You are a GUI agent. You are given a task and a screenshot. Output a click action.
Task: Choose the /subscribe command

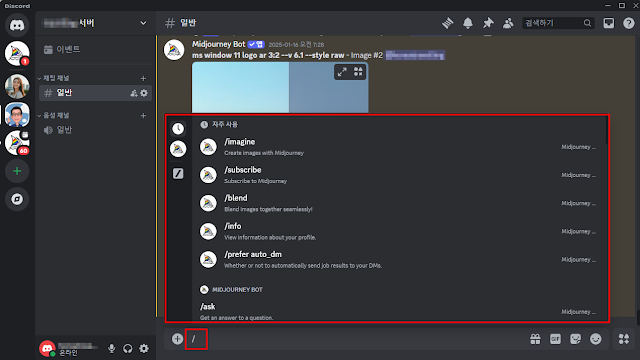click(x=399, y=175)
